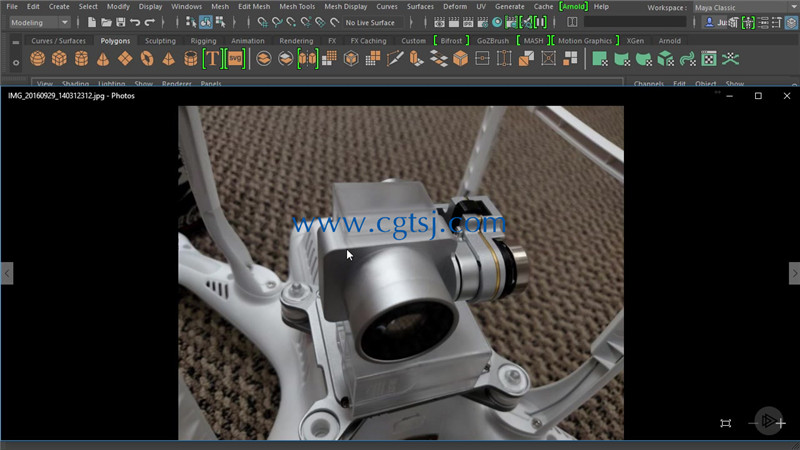Switch to the MASH shelf tab
Image resolution: width=800 pixels, height=450 pixels.
pyautogui.click(x=534, y=41)
